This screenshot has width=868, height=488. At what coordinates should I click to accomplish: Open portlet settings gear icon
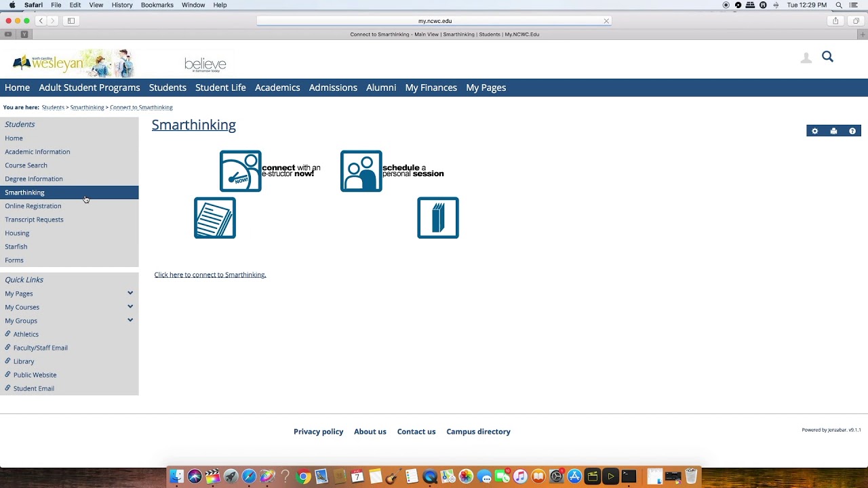click(x=815, y=131)
